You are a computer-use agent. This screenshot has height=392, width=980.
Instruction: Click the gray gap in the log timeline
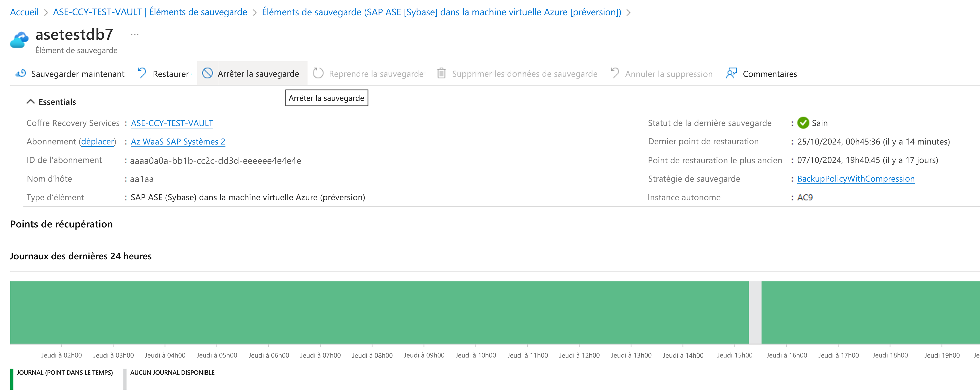(755, 313)
